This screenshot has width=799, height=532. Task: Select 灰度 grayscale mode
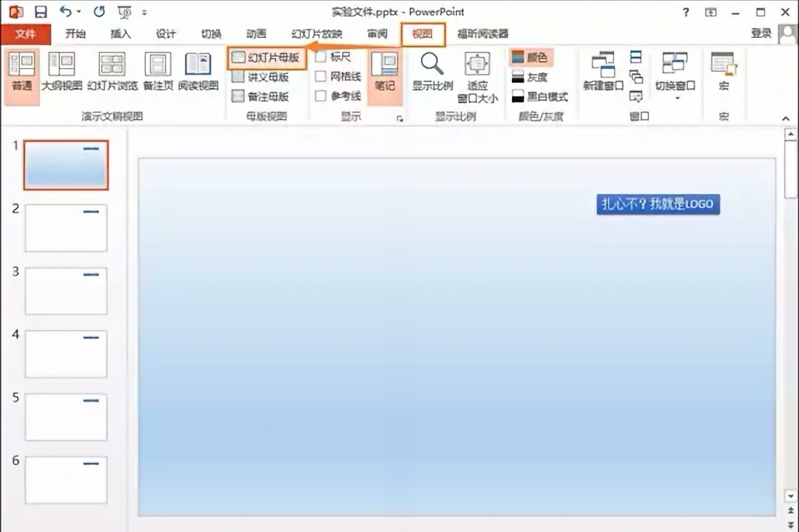click(530, 78)
